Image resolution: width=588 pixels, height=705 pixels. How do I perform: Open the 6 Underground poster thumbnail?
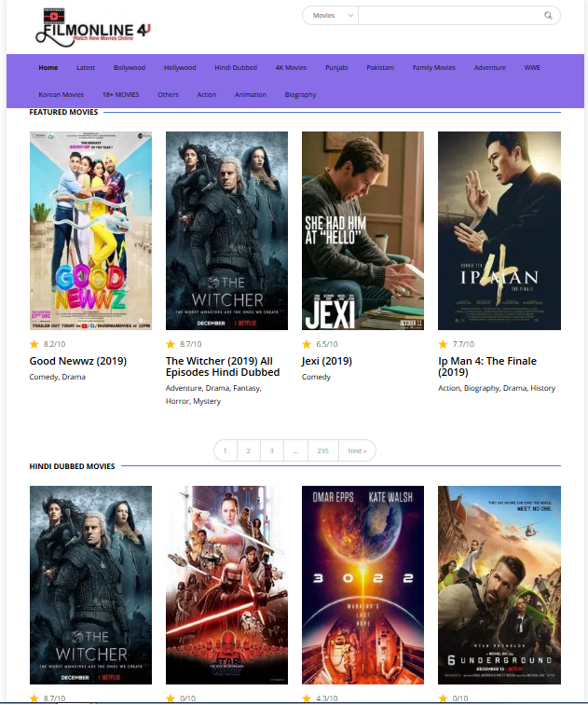click(x=499, y=585)
